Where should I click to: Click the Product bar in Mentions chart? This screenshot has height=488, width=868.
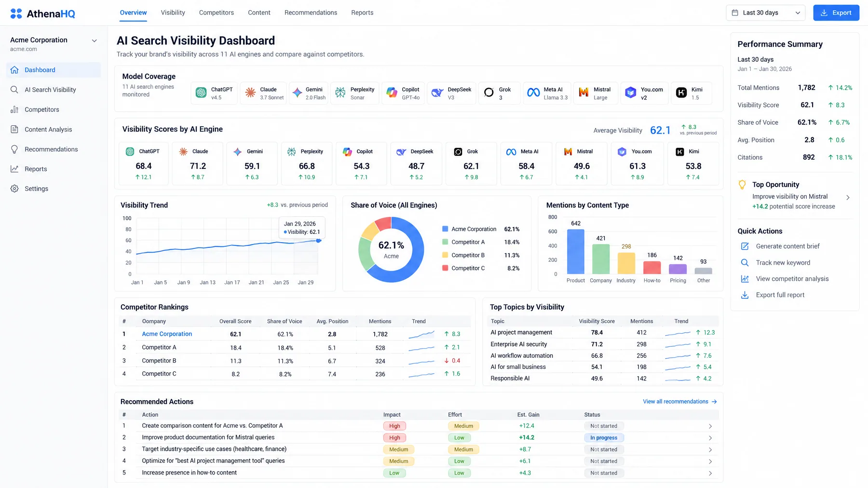coord(576,252)
